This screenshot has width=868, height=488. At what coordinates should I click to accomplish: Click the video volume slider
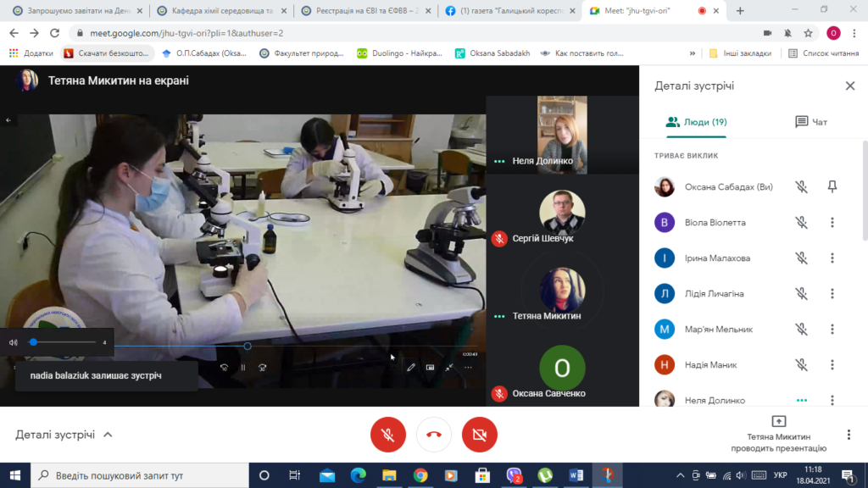pyautogui.click(x=64, y=342)
